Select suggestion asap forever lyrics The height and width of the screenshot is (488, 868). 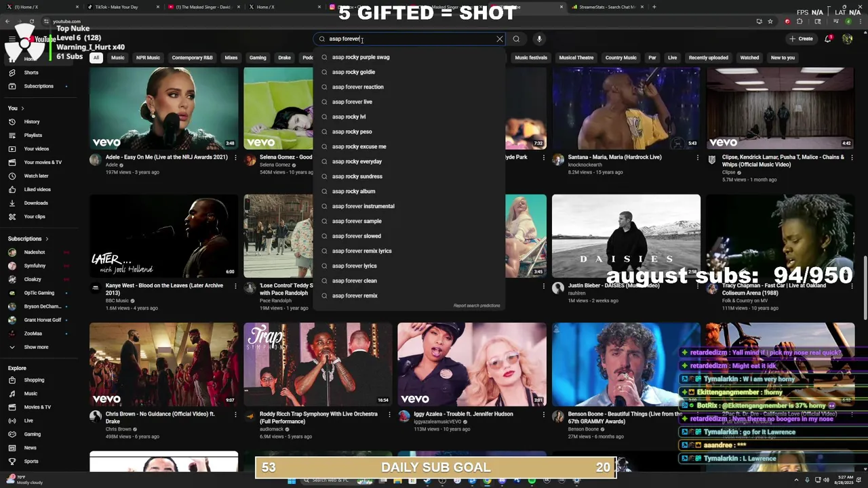point(409,266)
